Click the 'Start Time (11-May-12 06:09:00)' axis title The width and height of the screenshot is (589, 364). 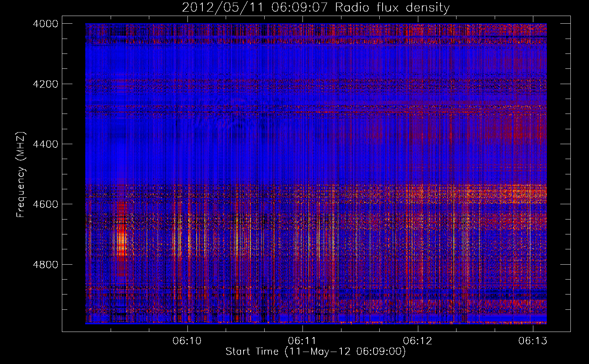tap(316, 352)
